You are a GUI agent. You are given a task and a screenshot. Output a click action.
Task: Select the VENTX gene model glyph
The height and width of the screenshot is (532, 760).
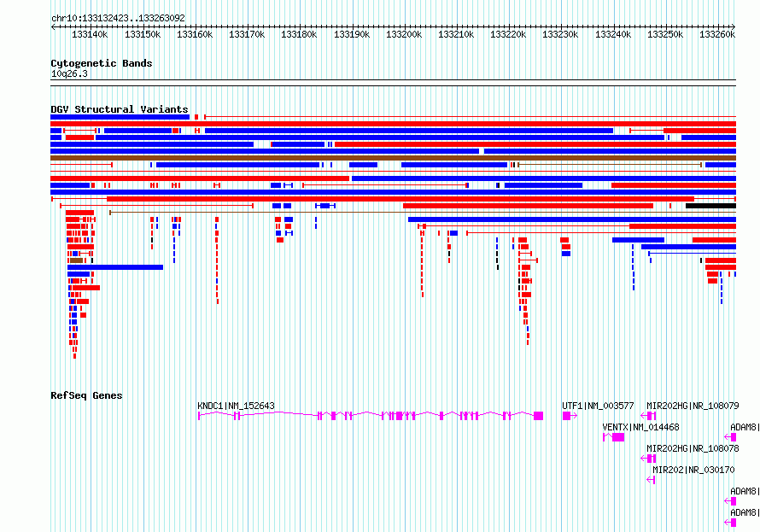coord(614,437)
